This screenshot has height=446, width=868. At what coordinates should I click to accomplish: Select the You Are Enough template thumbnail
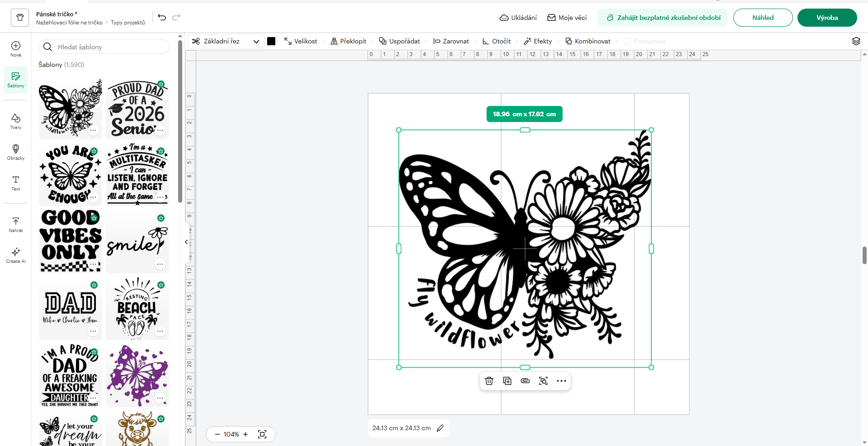coord(70,175)
